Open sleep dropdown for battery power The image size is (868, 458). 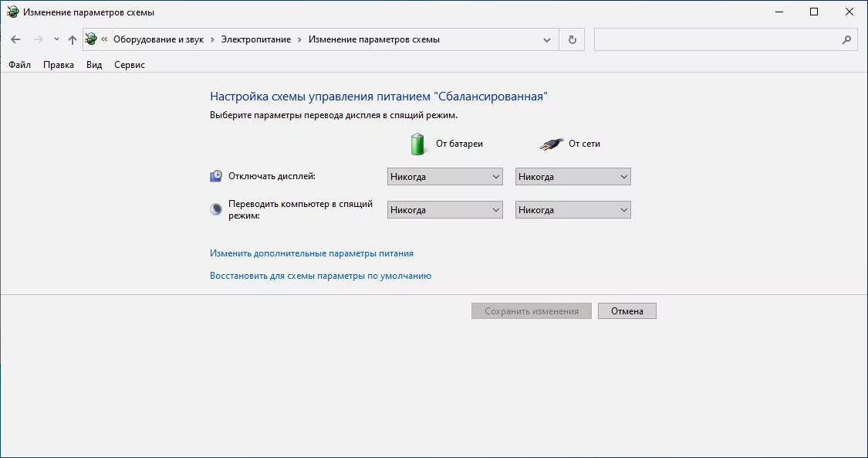click(445, 210)
